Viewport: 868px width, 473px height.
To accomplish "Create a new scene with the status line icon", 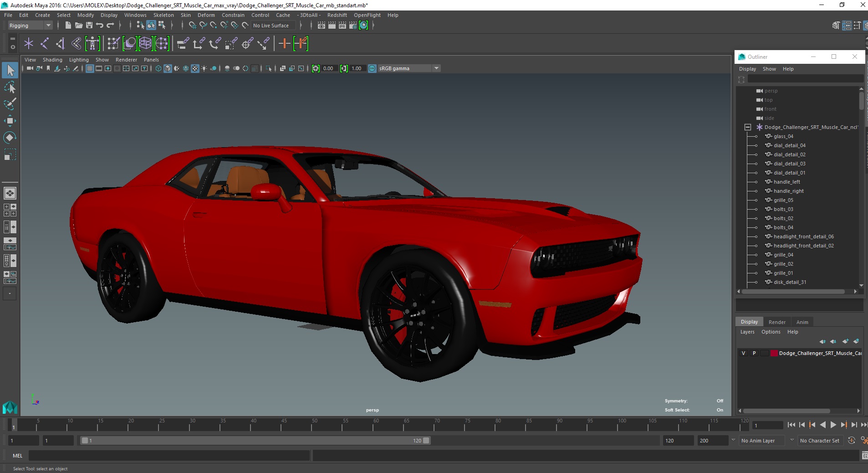I will pos(68,26).
